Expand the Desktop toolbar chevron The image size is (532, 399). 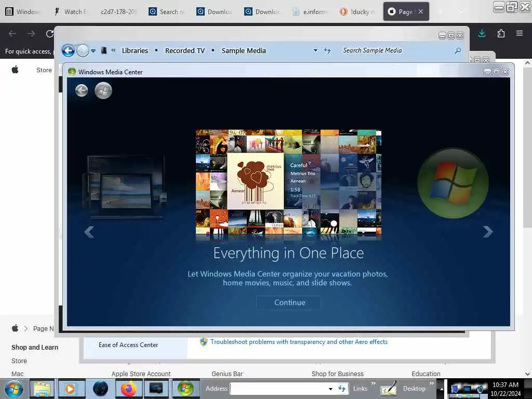pos(432,383)
